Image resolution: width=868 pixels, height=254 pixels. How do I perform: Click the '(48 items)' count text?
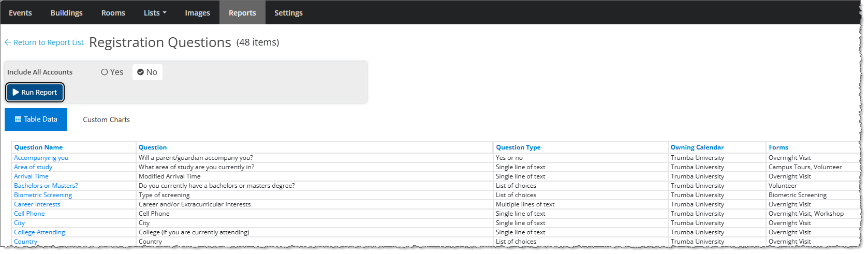coord(258,42)
